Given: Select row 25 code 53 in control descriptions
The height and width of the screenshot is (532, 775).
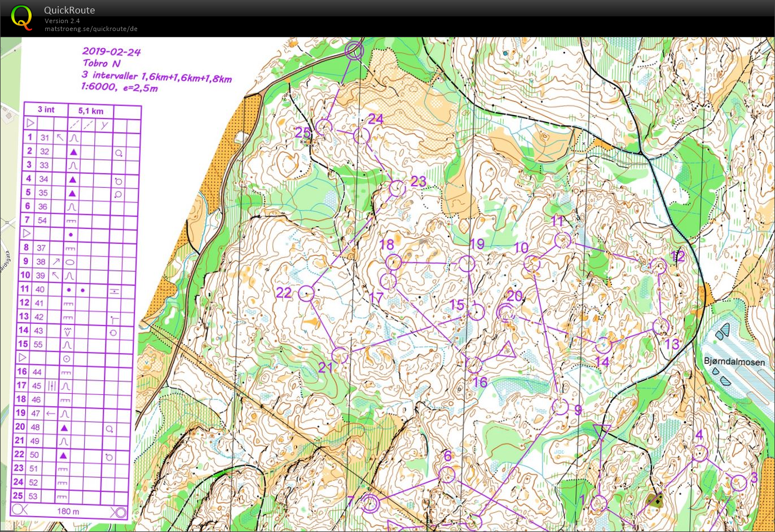Looking at the screenshot, I should click(x=34, y=496).
